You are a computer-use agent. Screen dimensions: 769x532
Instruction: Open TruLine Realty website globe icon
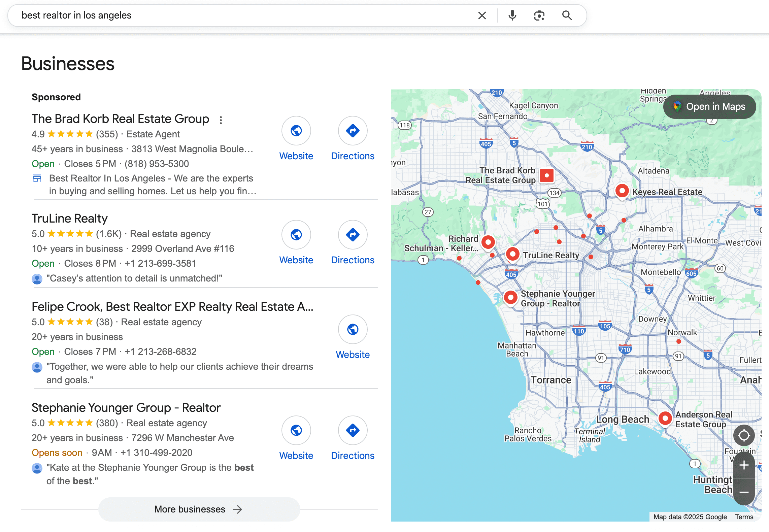pyautogui.click(x=296, y=235)
